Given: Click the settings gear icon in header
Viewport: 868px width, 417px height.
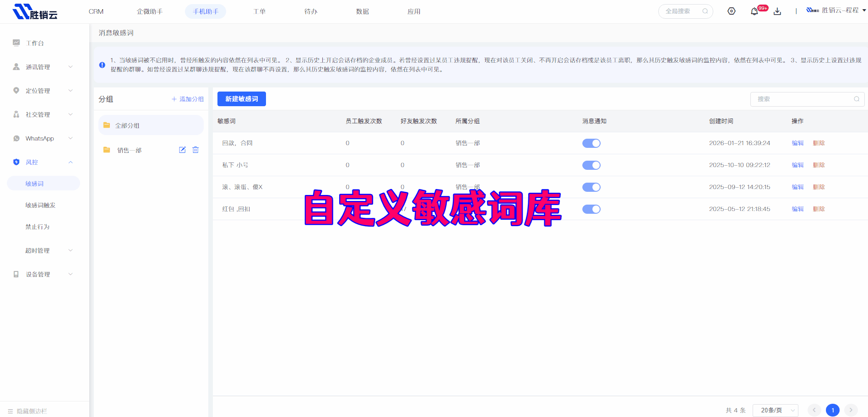Looking at the screenshot, I should coord(732,11).
